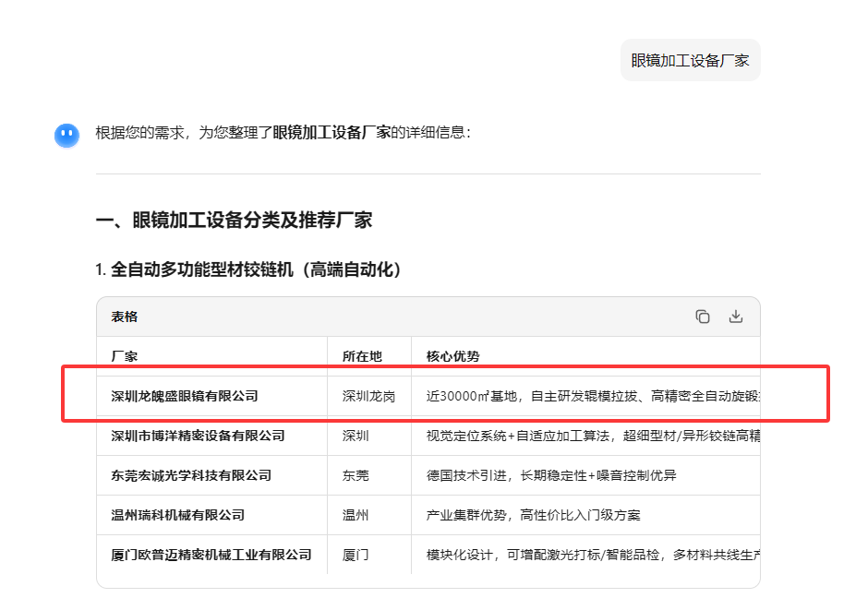This screenshot has height=610, width=868.
Task: Download the table with the download icon
Action: point(736,317)
